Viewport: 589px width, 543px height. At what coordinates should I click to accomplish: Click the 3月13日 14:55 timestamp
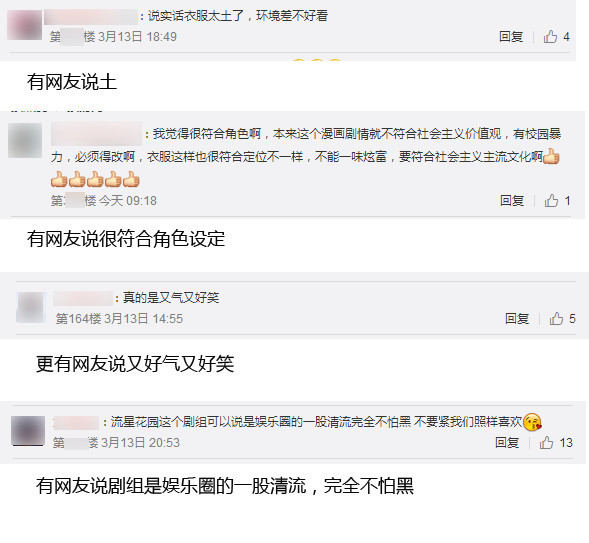[143, 319]
